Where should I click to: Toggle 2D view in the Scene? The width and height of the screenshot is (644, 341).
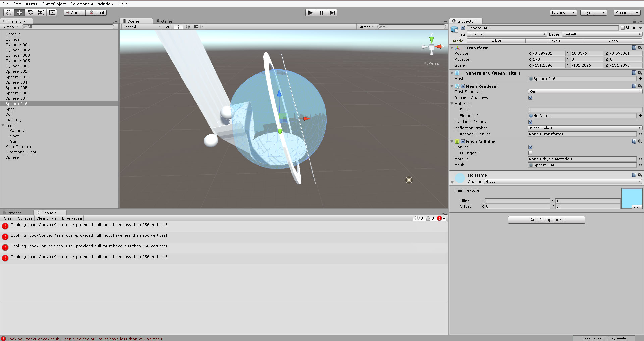click(x=168, y=27)
